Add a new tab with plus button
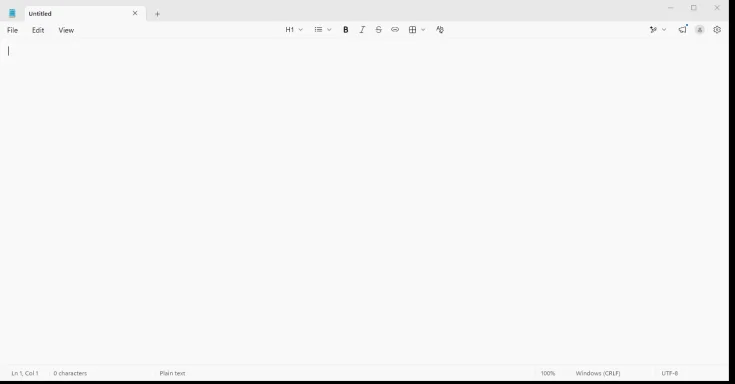 click(157, 14)
